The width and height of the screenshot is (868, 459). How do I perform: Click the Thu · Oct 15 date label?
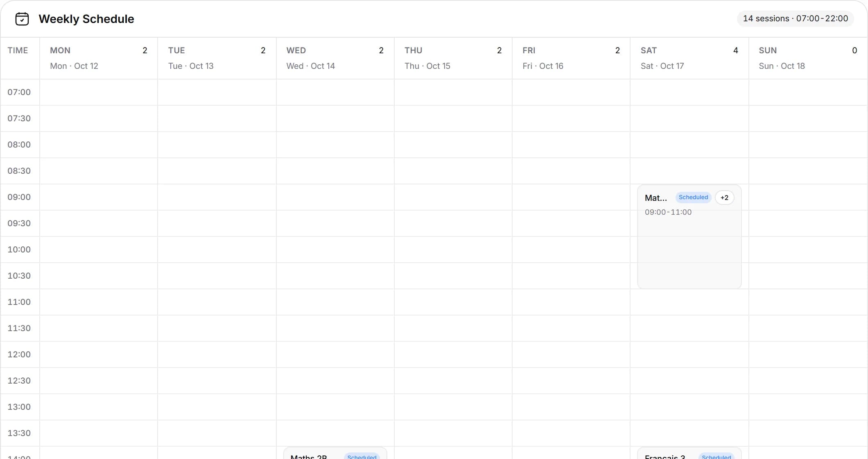click(x=427, y=66)
